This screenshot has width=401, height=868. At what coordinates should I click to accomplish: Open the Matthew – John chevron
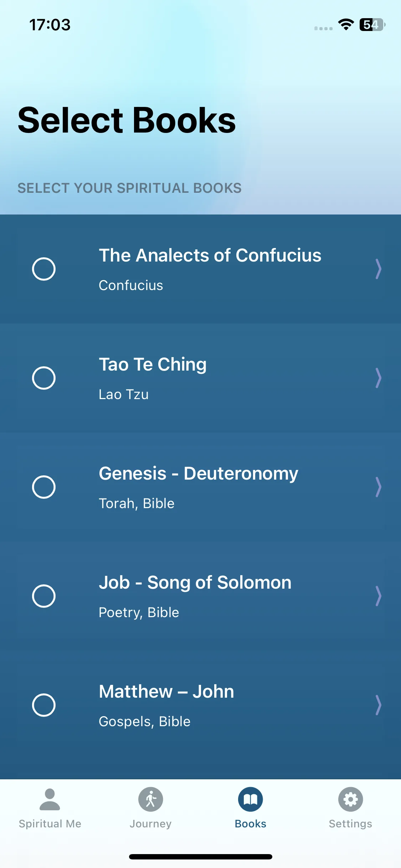point(379,705)
